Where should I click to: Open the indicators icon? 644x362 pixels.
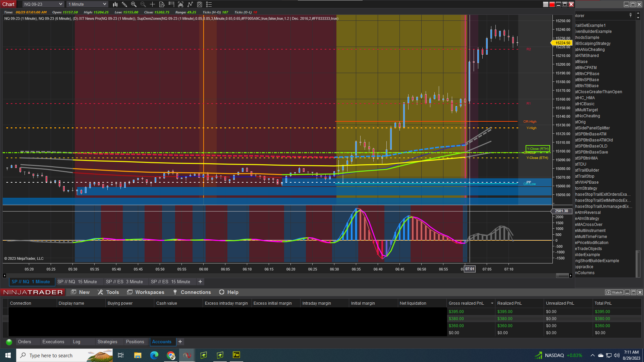[190, 4]
